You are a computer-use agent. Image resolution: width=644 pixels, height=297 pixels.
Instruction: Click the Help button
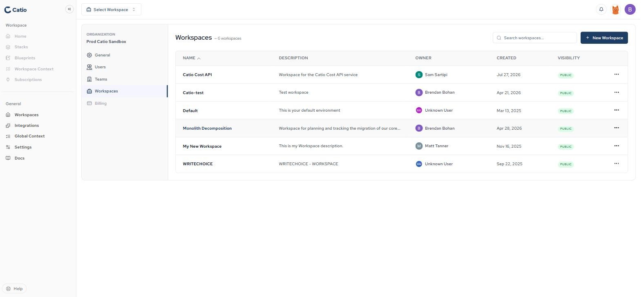point(14,289)
